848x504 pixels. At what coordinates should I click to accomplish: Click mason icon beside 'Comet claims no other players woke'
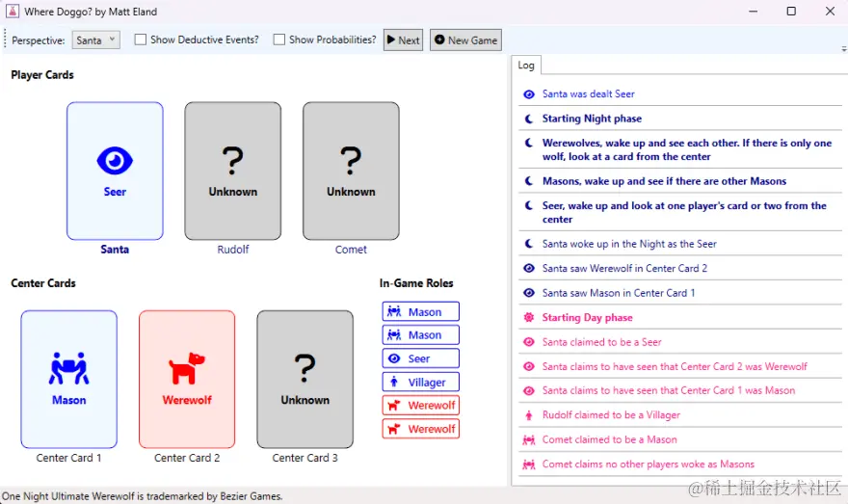pyautogui.click(x=529, y=464)
